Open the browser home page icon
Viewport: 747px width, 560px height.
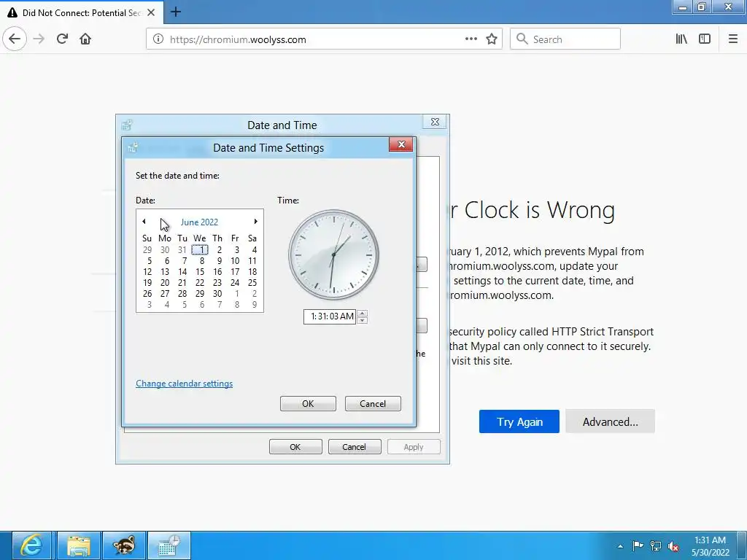[85, 39]
